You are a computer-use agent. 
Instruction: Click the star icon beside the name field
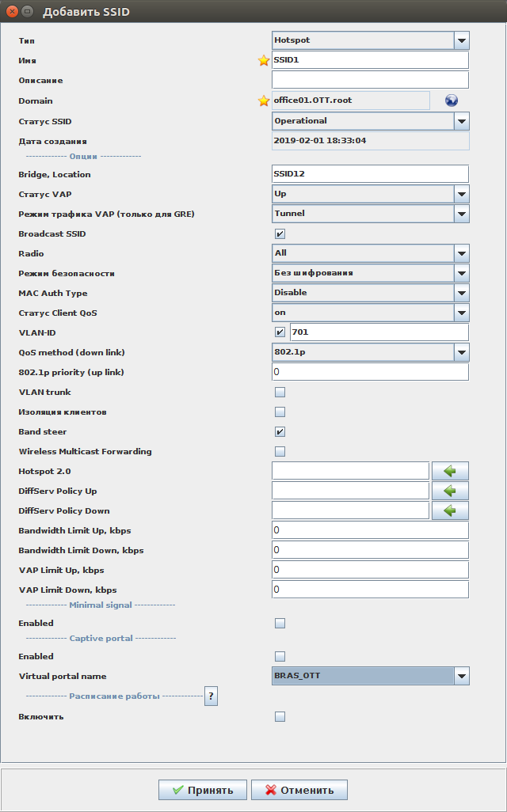(264, 60)
